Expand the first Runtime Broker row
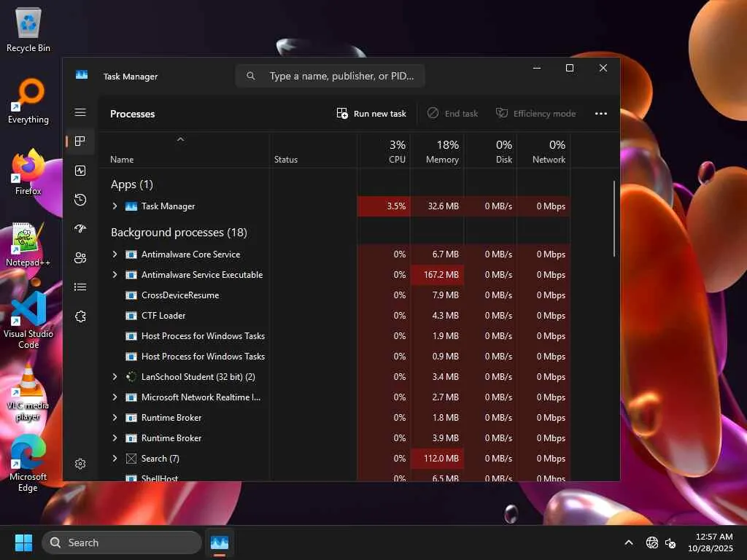The height and width of the screenshot is (560, 747). [x=115, y=417]
